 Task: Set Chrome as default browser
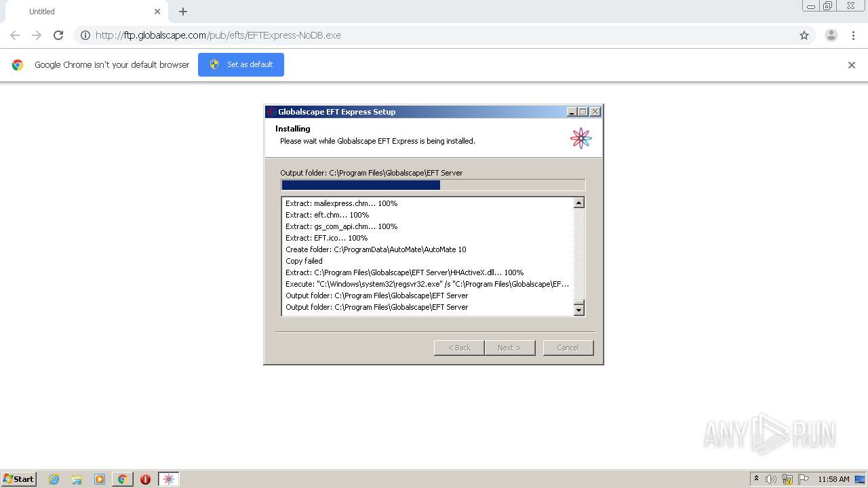(x=241, y=64)
